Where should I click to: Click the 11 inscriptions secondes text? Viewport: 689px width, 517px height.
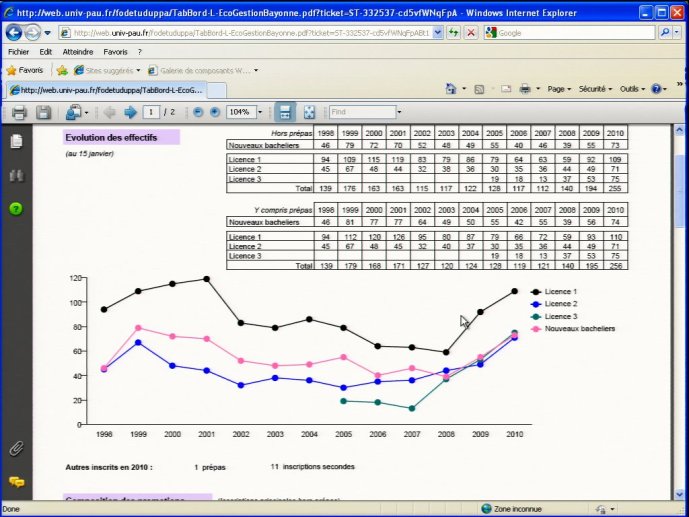[x=312, y=466]
